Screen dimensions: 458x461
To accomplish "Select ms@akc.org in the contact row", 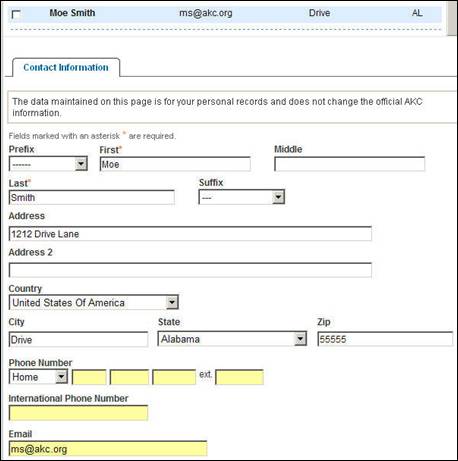I will [x=206, y=13].
